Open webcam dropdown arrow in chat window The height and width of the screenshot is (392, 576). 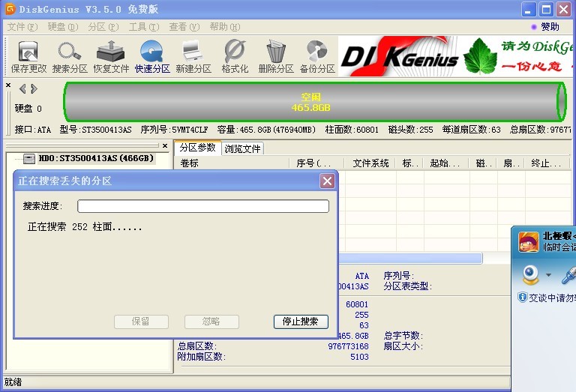click(548, 275)
